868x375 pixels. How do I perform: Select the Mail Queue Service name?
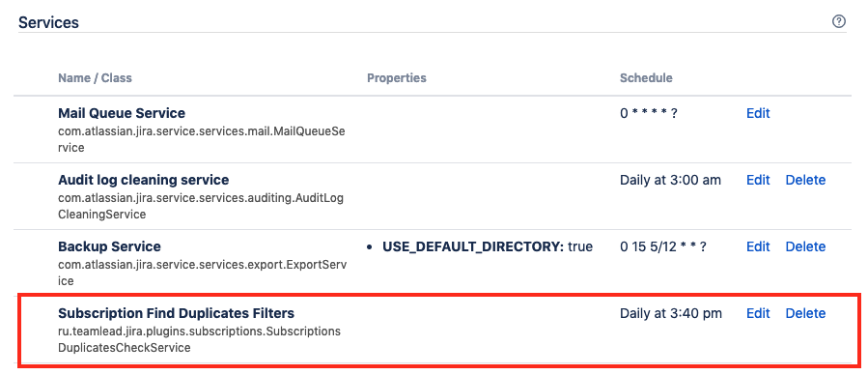122,113
